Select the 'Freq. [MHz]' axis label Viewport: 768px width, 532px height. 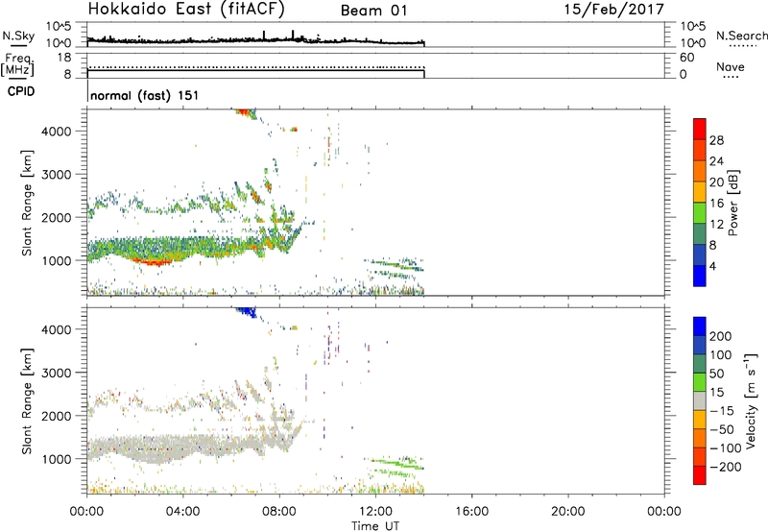17,64
